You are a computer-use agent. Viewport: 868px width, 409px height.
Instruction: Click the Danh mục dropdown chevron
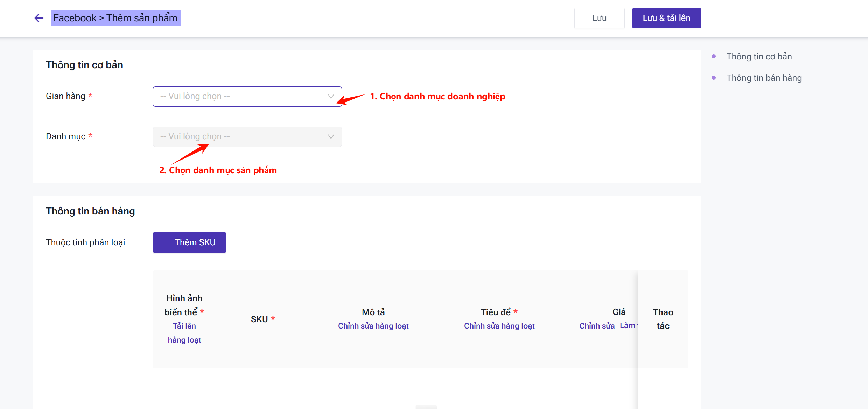[x=331, y=137]
